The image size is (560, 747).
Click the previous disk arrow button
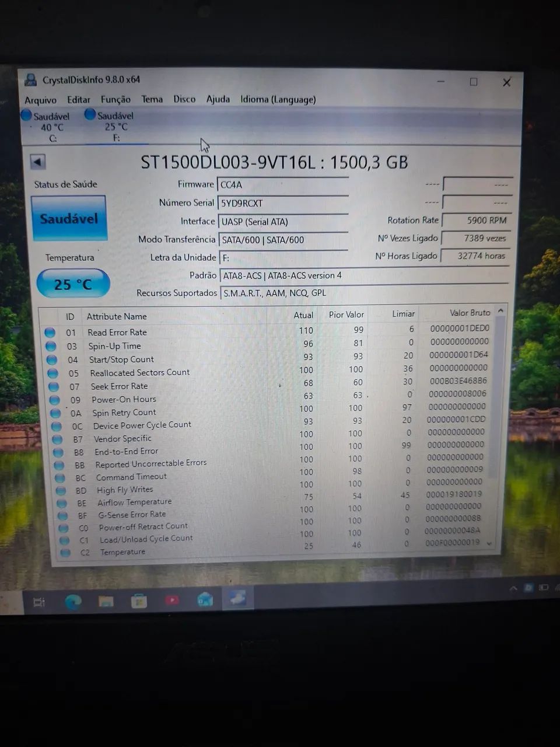point(38,162)
